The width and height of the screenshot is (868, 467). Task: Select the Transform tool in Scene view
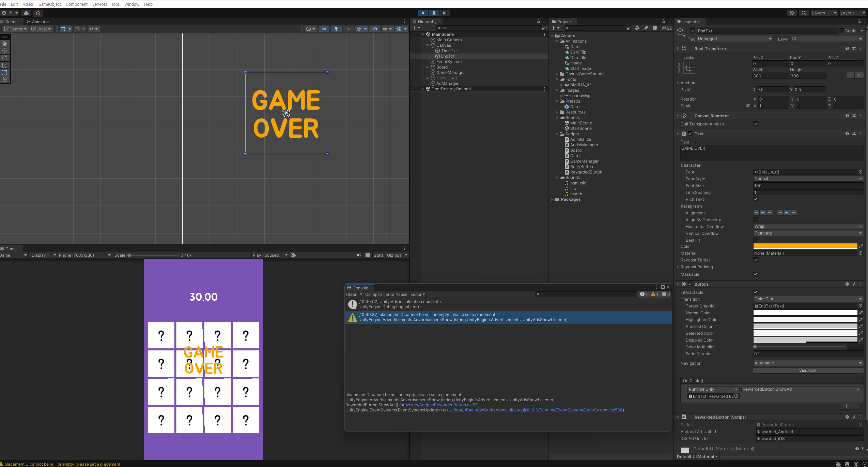(5, 79)
